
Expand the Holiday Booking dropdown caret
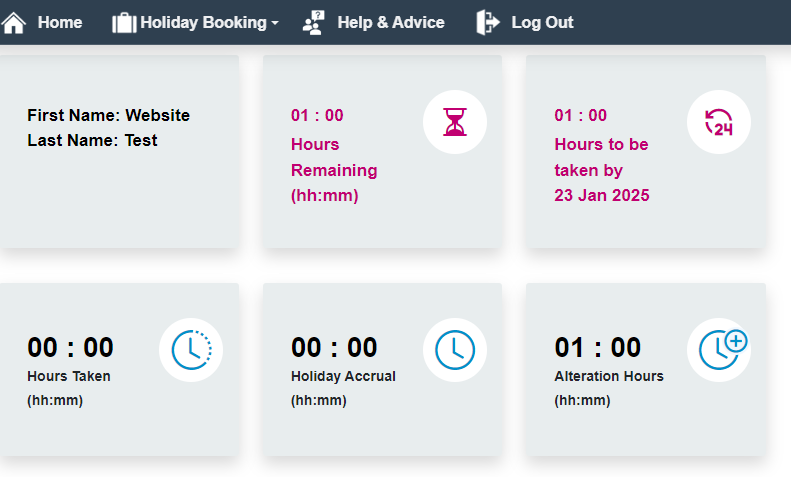(x=275, y=23)
